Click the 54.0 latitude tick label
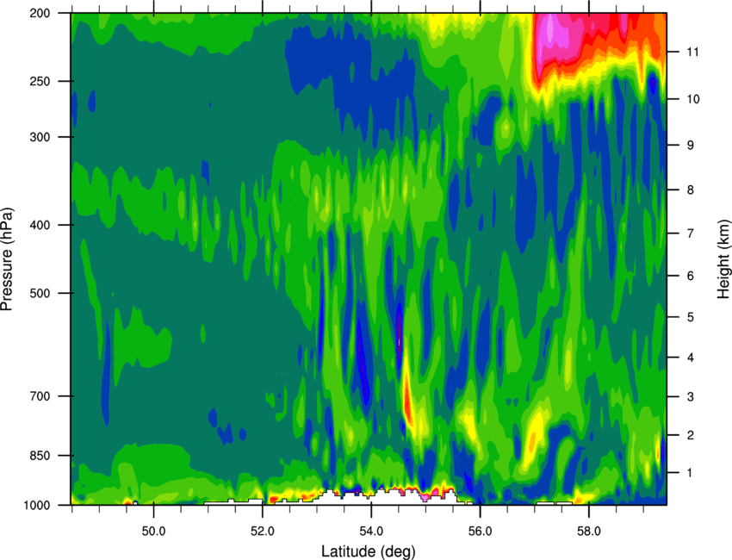Viewport: 732px width, 560px height. [372, 532]
